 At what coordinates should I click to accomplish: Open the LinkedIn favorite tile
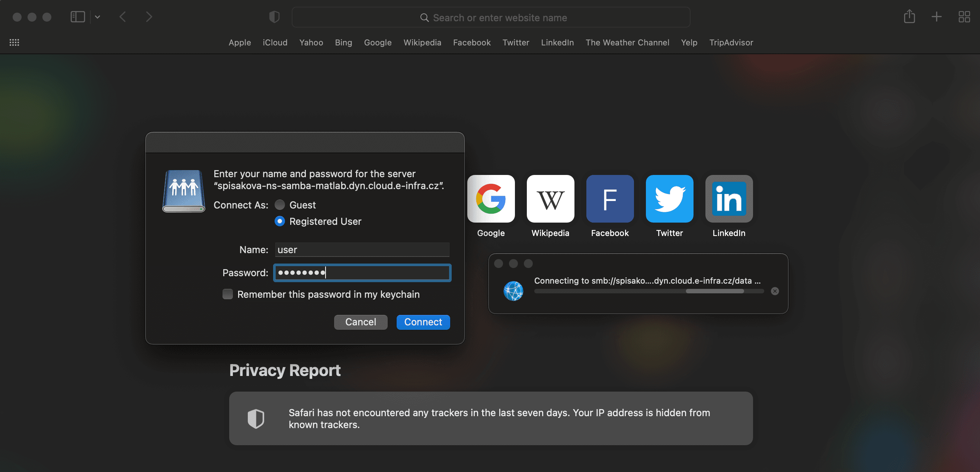728,199
